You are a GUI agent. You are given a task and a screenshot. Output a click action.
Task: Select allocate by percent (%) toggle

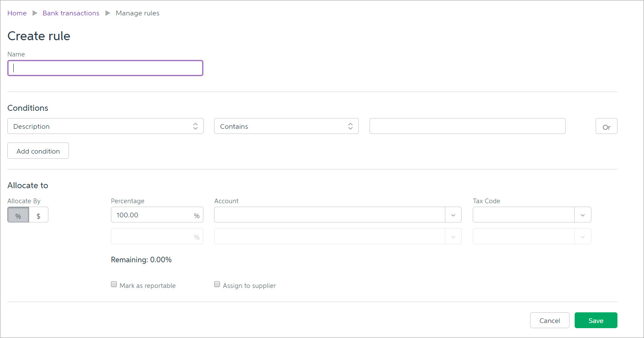coord(18,215)
